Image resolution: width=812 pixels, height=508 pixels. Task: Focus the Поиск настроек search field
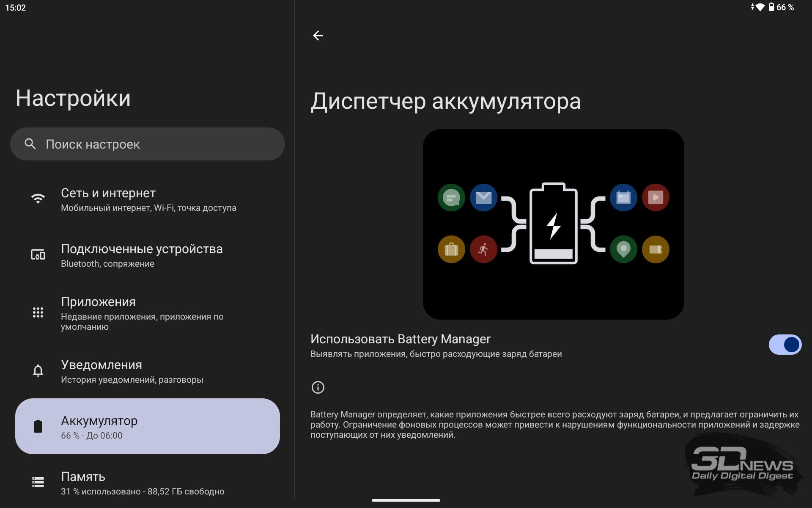(x=147, y=144)
